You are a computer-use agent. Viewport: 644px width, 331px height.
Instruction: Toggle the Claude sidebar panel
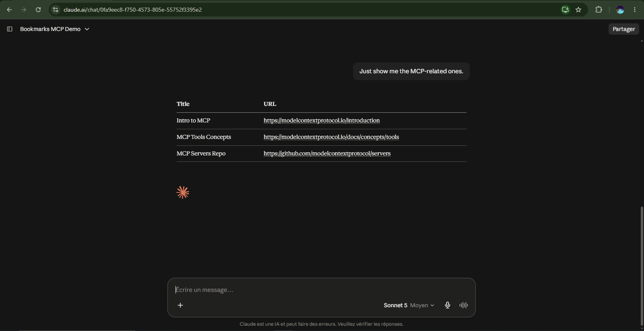tap(10, 29)
